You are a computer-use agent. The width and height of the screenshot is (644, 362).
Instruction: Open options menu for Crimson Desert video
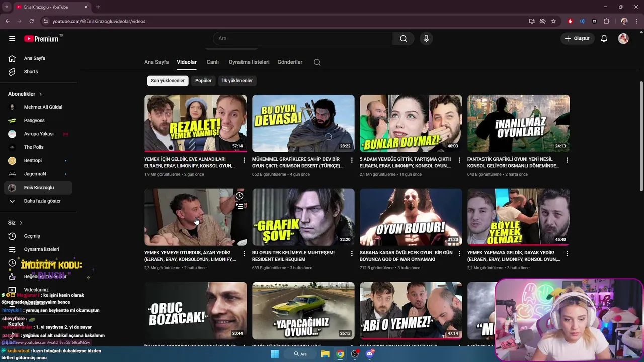(352, 160)
